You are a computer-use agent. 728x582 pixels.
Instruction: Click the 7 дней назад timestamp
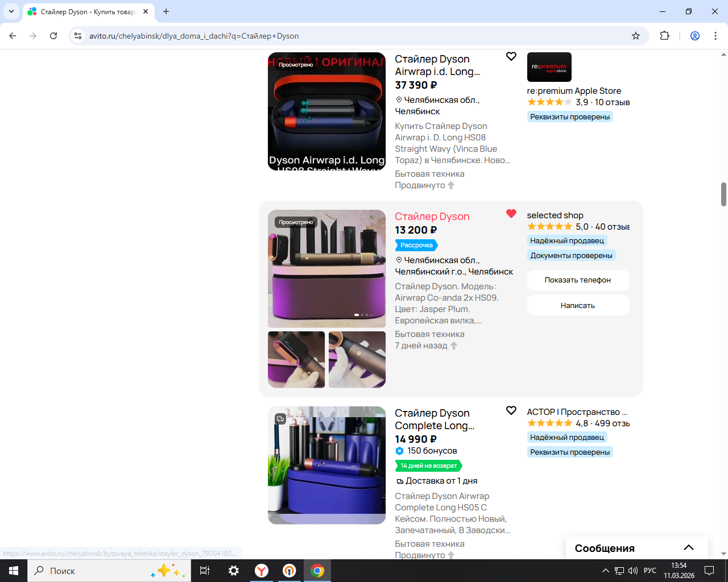click(421, 346)
